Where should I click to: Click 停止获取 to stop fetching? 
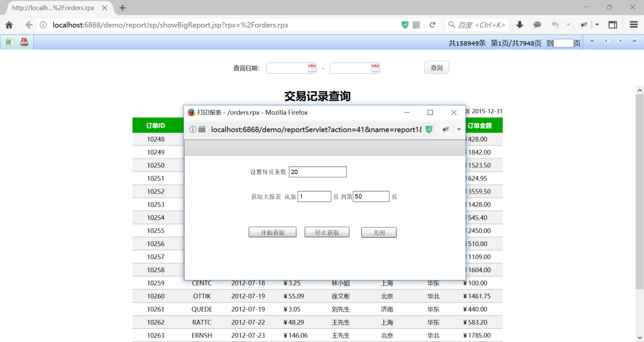tap(327, 232)
